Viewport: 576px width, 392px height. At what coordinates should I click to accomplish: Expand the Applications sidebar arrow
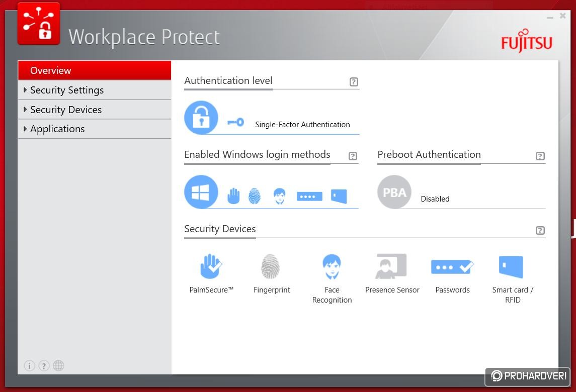25,129
